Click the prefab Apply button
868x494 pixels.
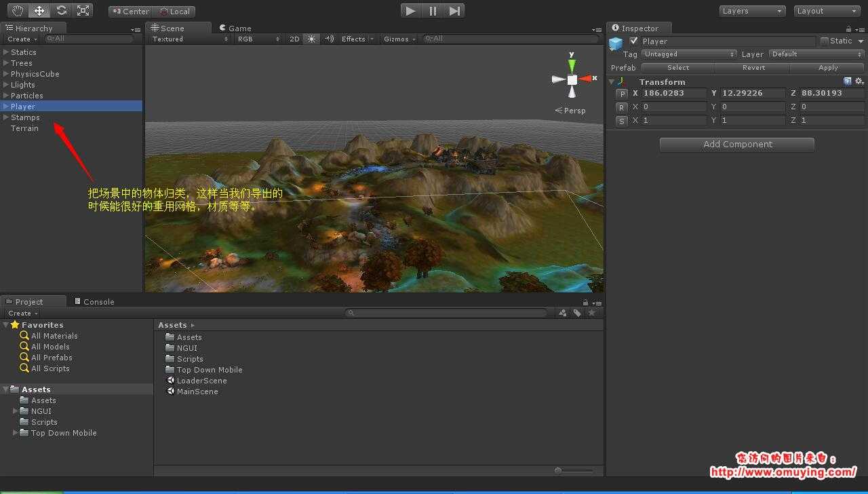(828, 67)
